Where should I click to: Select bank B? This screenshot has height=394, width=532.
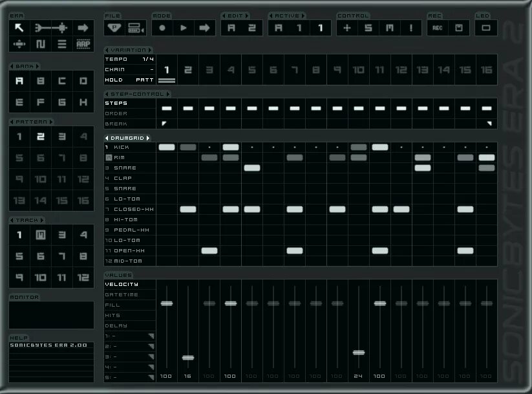pos(41,81)
